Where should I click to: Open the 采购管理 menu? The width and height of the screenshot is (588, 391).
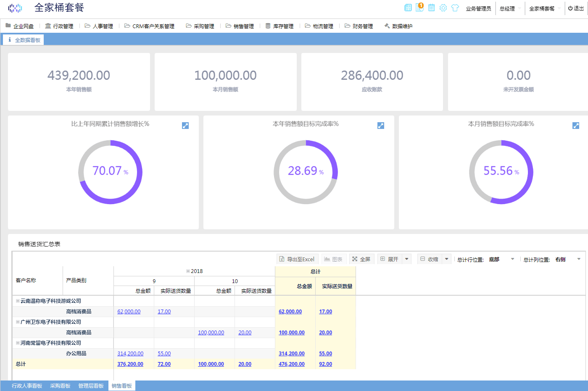tap(200, 26)
